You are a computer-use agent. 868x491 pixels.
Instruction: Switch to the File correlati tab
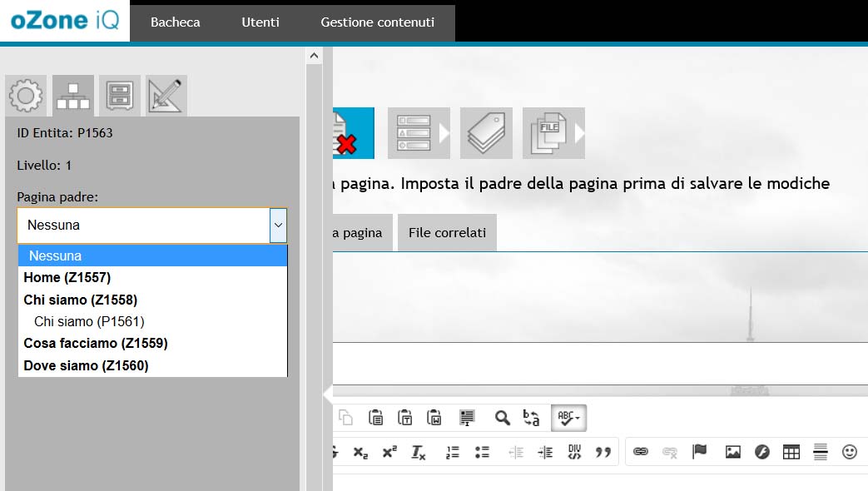pos(447,233)
